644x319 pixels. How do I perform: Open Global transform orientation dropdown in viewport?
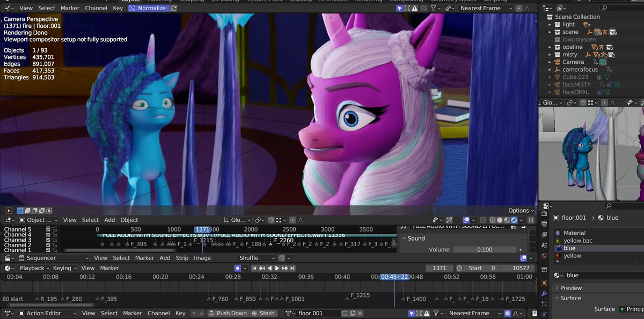(236, 220)
